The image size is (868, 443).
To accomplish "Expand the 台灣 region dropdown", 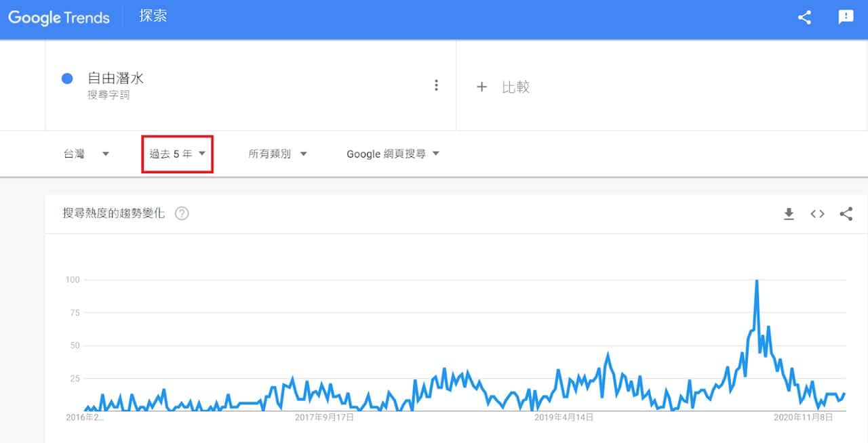I will tap(86, 154).
